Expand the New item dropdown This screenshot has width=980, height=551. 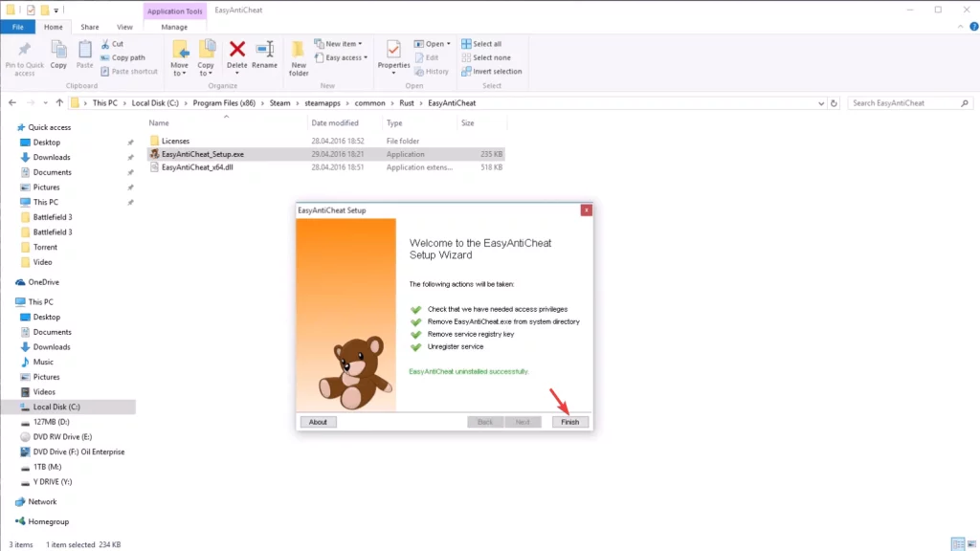[x=344, y=44]
